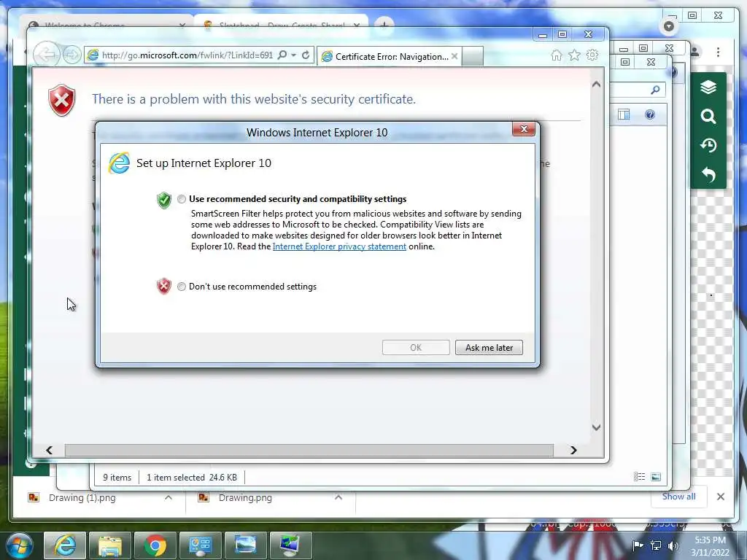Click the IE horizontal scrollbar track

point(309,450)
